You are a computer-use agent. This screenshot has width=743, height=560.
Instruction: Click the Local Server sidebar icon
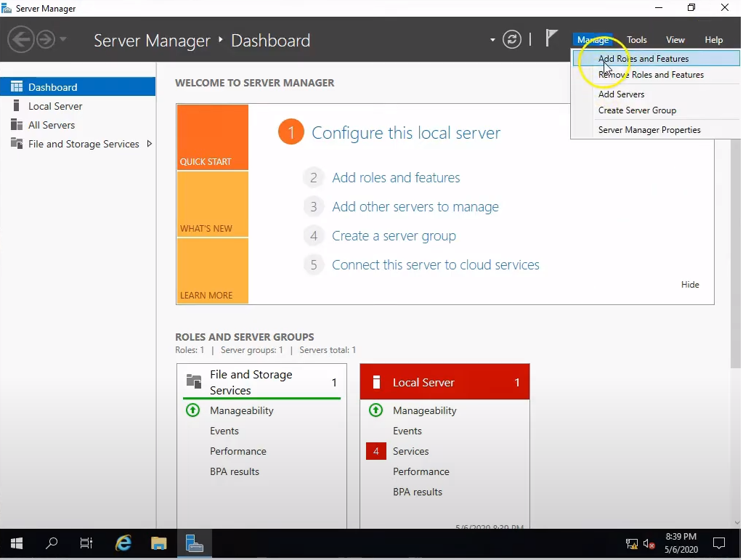click(17, 105)
